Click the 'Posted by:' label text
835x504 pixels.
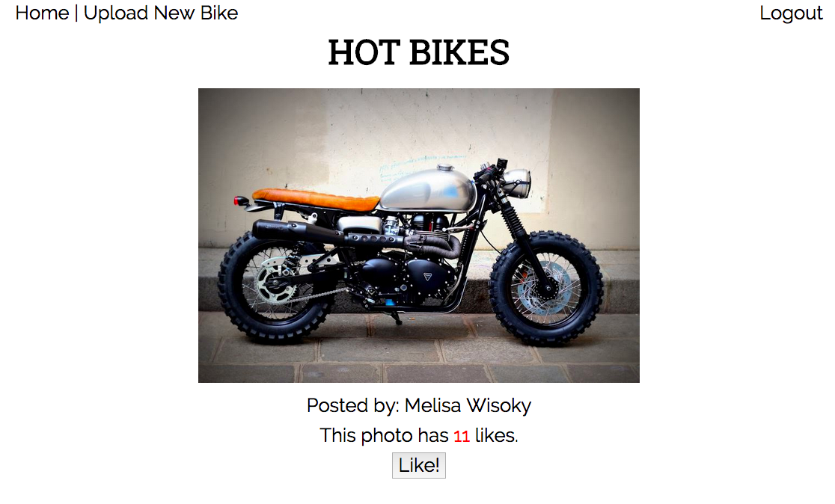click(353, 405)
